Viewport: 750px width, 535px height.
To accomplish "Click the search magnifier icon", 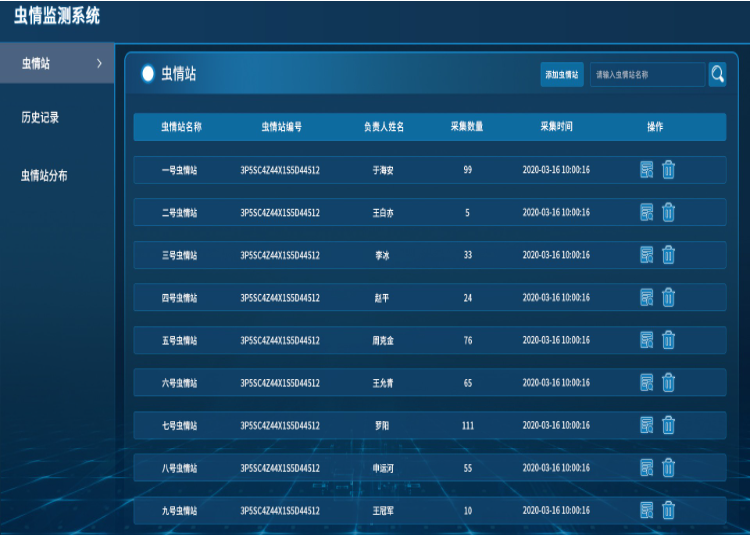I will coord(717,74).
